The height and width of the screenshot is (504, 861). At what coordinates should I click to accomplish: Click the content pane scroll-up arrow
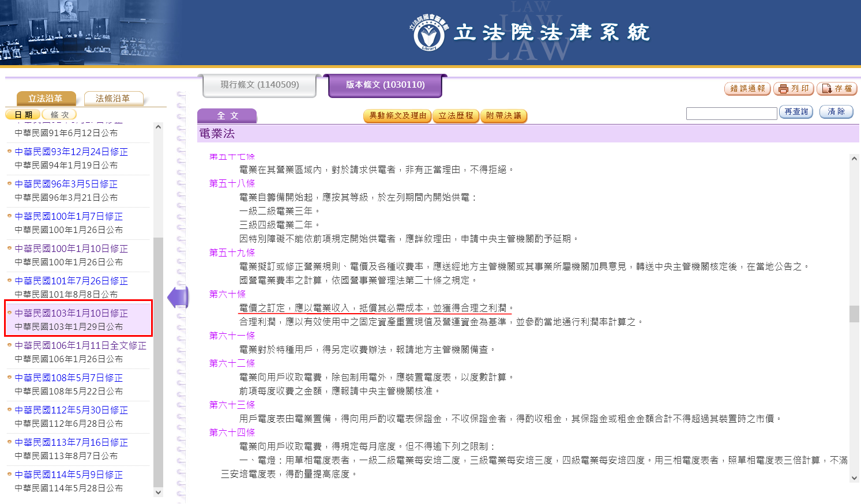pos(854,159)
